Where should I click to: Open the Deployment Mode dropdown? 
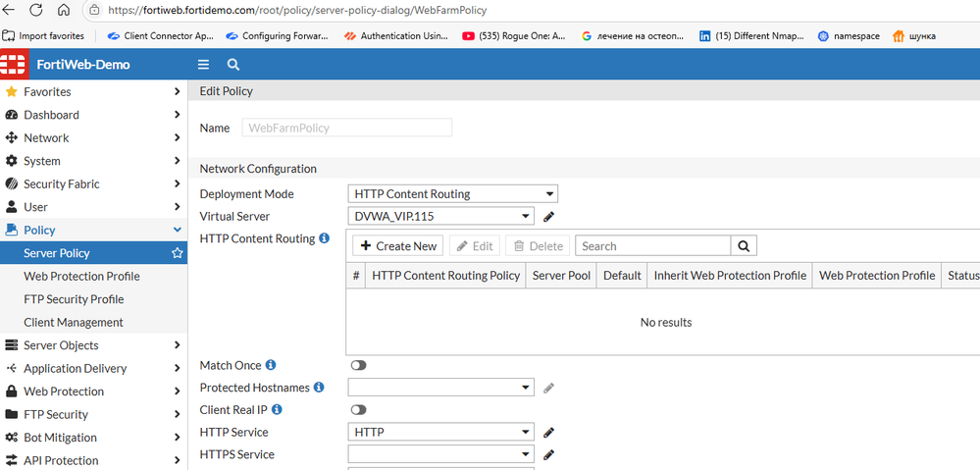click(x=452, y=194)
